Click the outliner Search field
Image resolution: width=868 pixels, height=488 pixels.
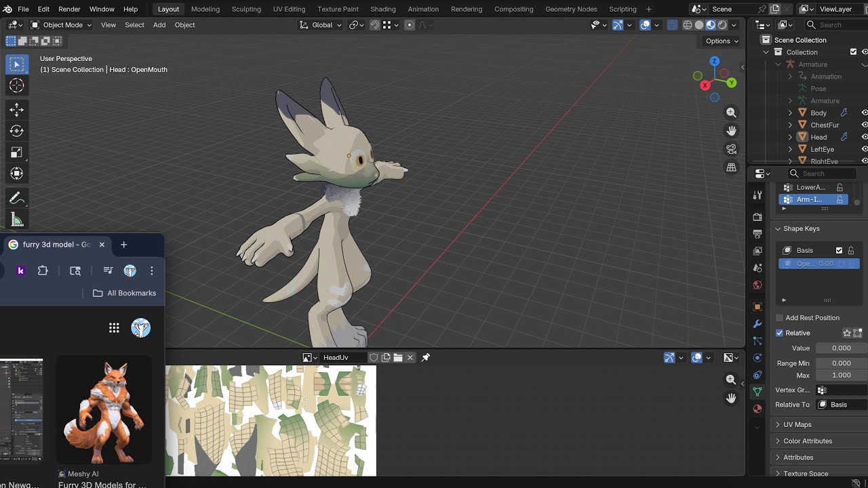coord(835,25)
